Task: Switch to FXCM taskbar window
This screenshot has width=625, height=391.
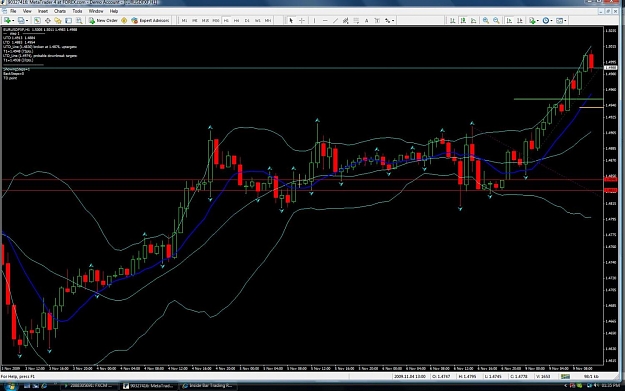Action: (90, 386)
